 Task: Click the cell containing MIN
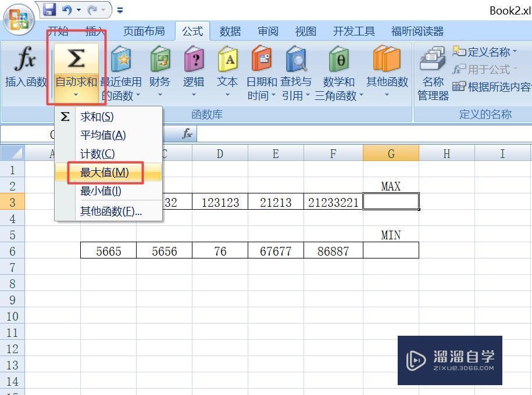[391, 235]
